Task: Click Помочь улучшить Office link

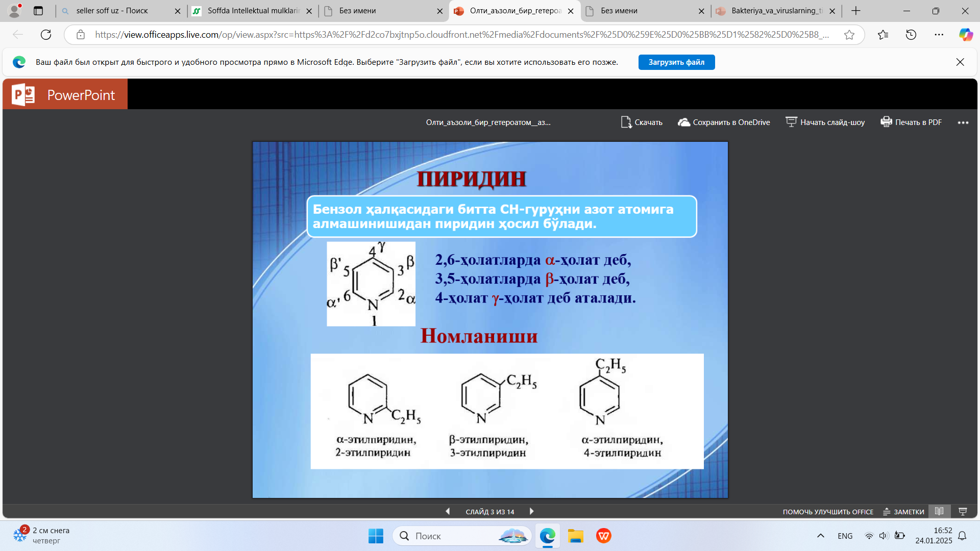Action: tap(828, 512)
